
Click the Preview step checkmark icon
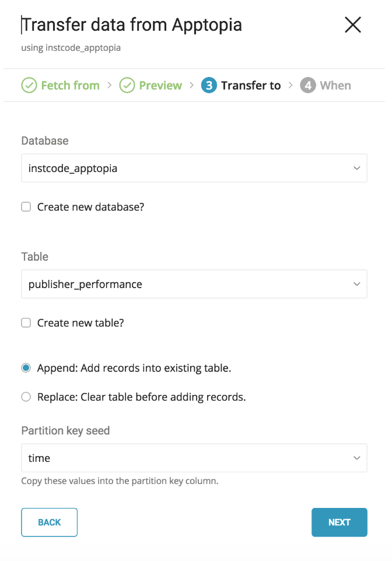127,86
